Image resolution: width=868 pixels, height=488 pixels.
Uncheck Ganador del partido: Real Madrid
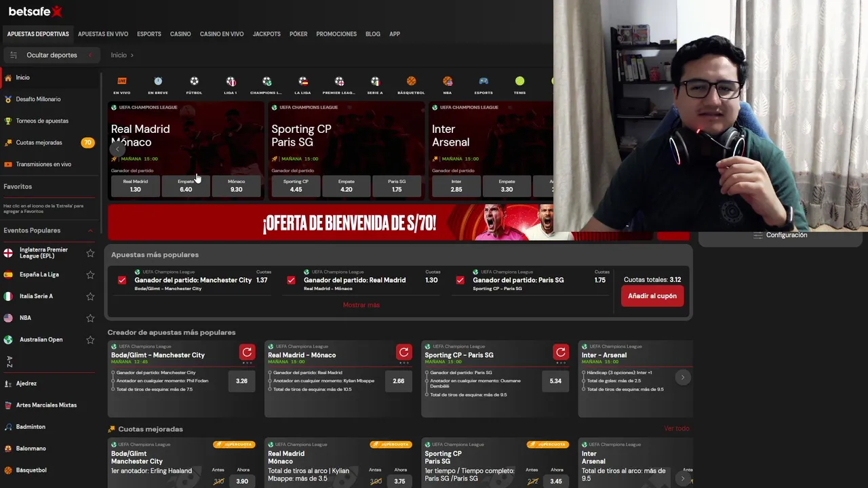pyautogui.click(x=291, y=280)
